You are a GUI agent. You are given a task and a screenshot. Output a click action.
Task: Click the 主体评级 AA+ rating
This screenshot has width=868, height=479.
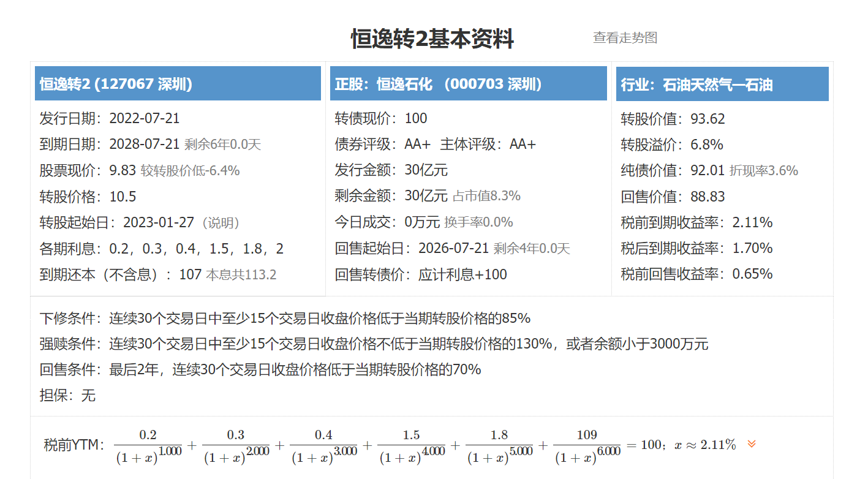523,145
